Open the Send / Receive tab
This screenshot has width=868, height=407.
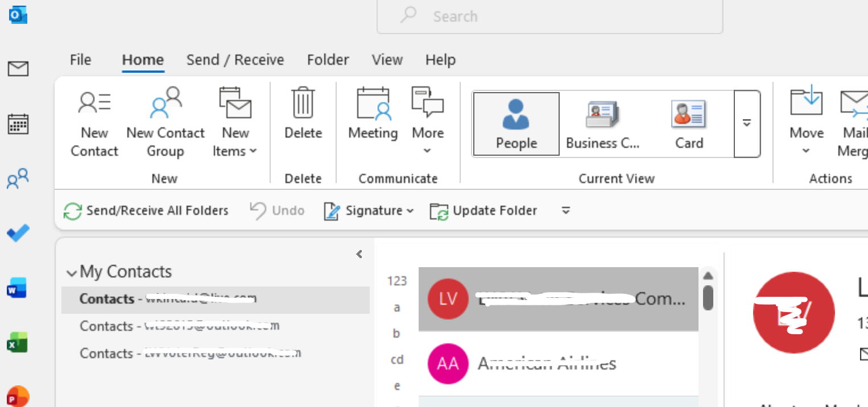click(235, 60)
